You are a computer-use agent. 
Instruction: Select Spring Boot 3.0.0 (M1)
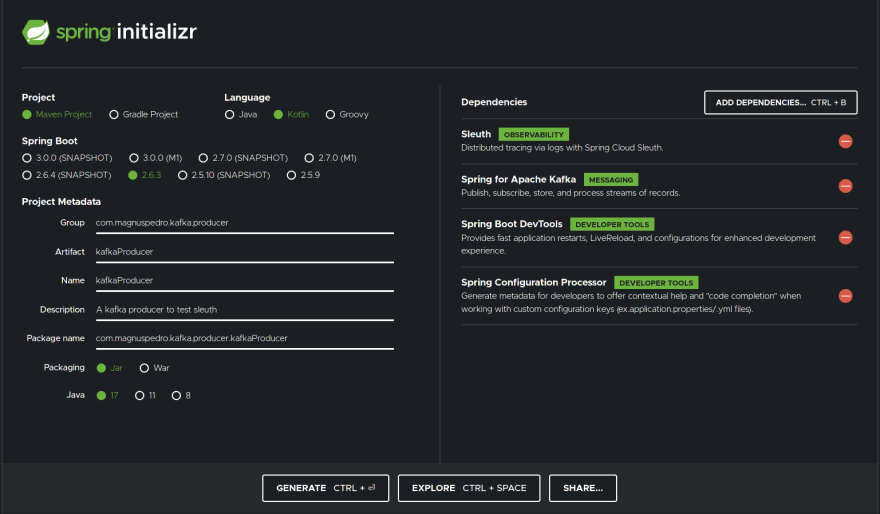click(155, 158)
